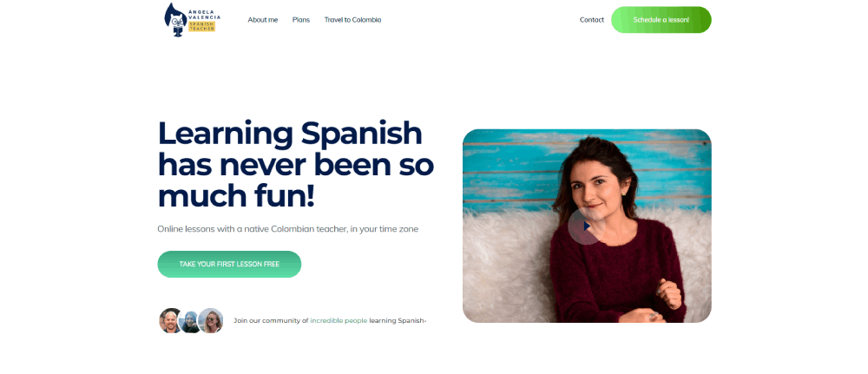The width and height of the screenshot is (868, 374).
Task: Click the Online lessons subtitle text
Action: pyautogui.click(x=288, y=229)
